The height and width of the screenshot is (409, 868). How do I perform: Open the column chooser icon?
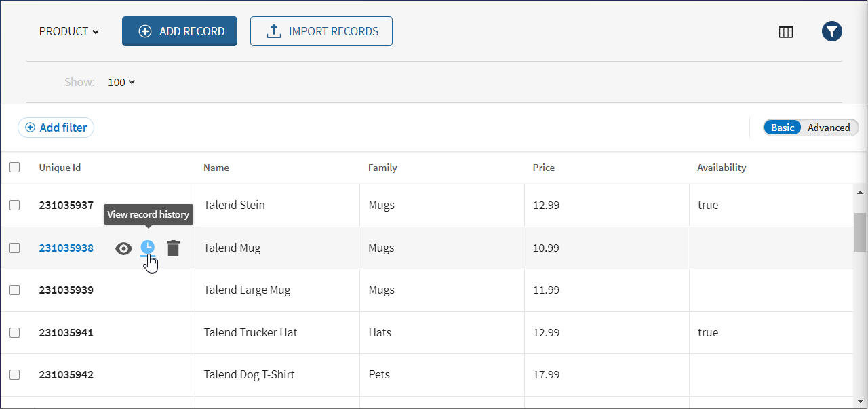tap(786, 32)
